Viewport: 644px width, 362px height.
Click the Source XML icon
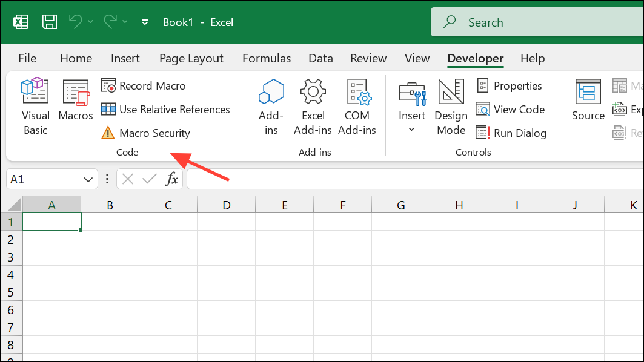point(588,100)
